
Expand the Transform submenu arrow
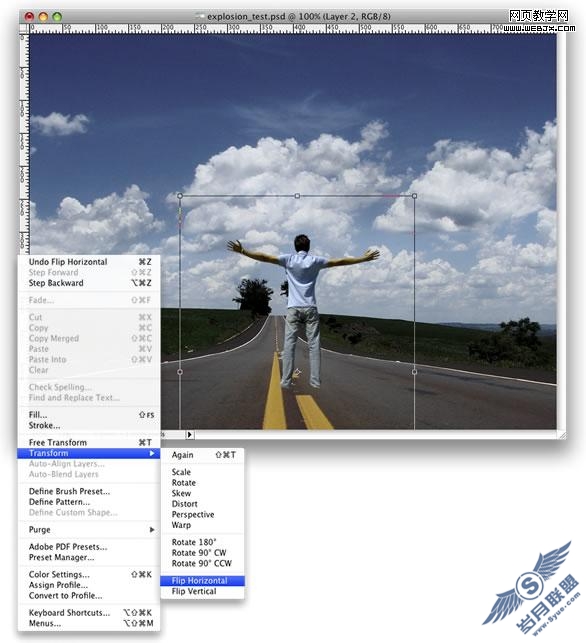(152, 453)
